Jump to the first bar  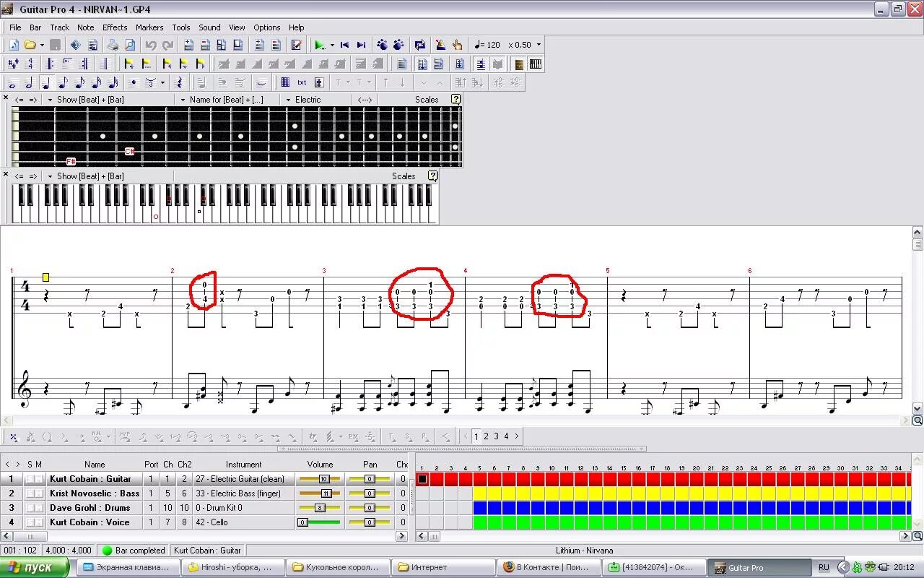click(344, 45)
